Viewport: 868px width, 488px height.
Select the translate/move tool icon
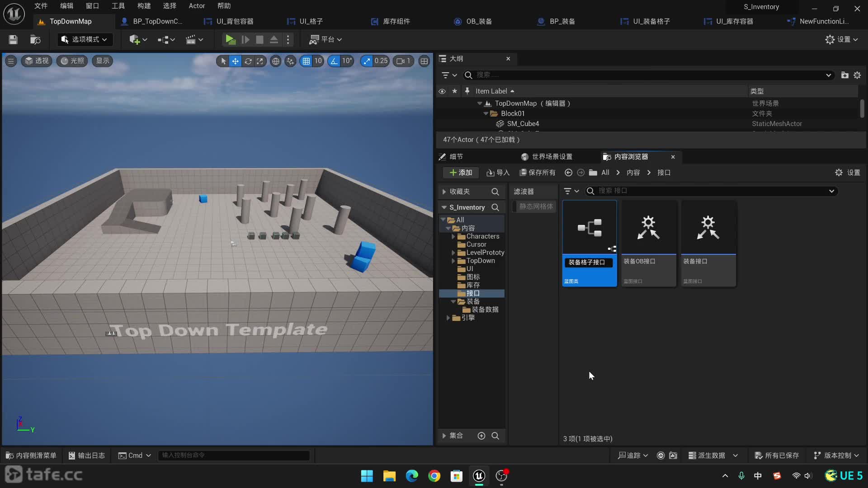[236, 60]
